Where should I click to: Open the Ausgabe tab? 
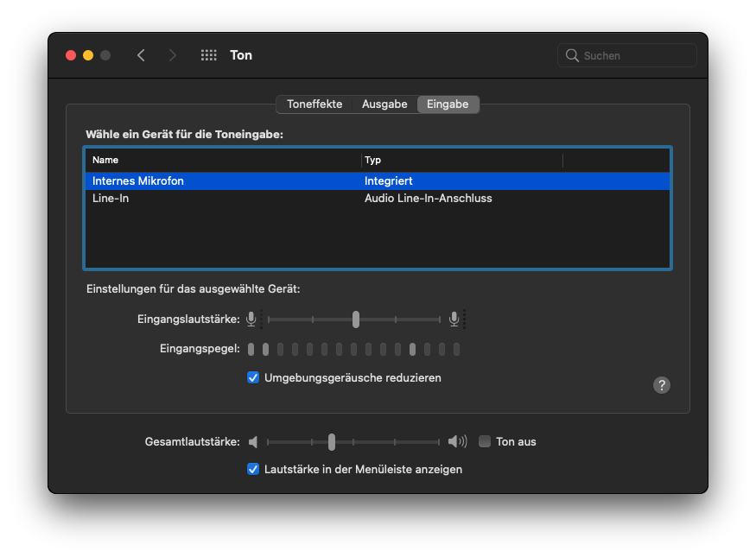[384, 104]
